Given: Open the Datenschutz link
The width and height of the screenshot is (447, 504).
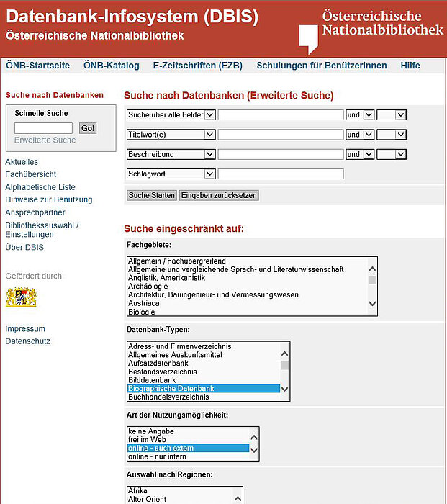Looking at the screenshot, I should pyautogui.click(x=27, y=341).
